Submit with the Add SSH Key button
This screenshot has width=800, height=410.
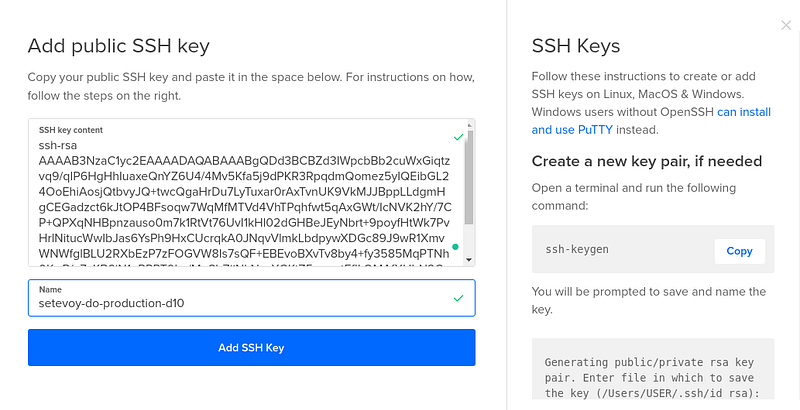(x=252, y=347)
